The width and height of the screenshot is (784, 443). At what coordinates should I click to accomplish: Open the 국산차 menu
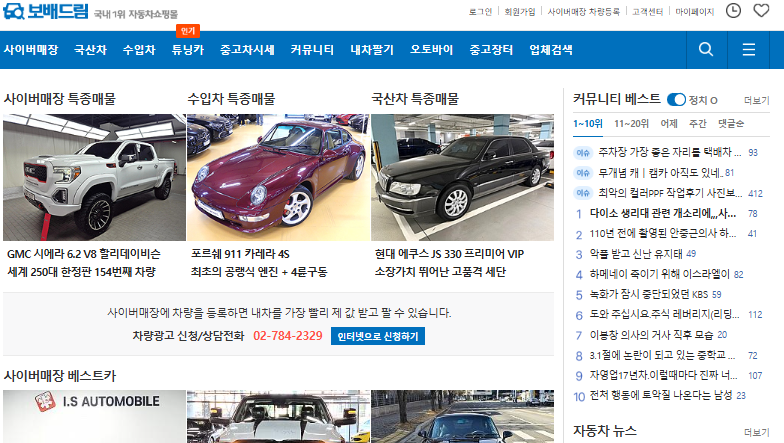(x=90, y=50)
